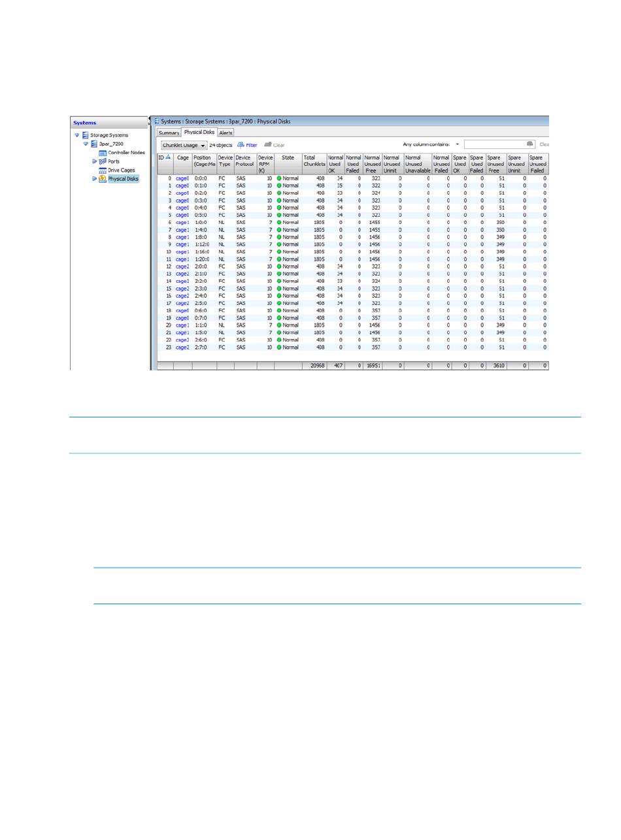Click green status icon for disk ID 23
621x840 pixels.
[x=279, y=347]
